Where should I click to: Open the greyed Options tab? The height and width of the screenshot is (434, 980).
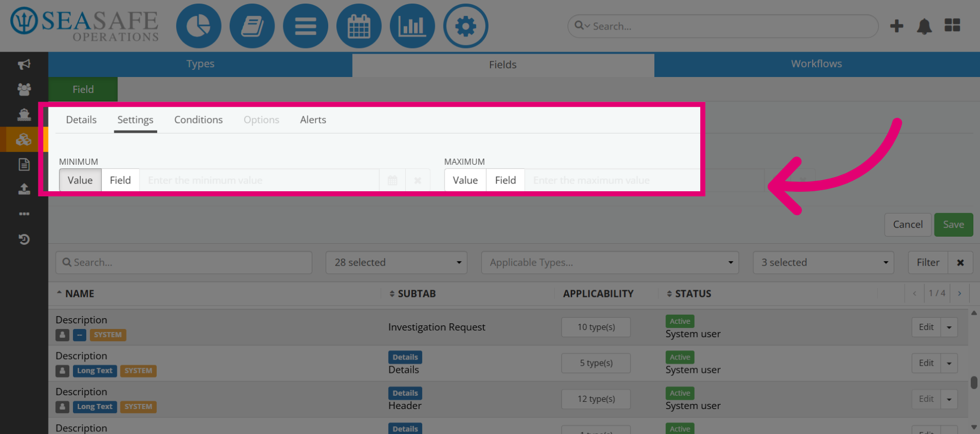261,120
